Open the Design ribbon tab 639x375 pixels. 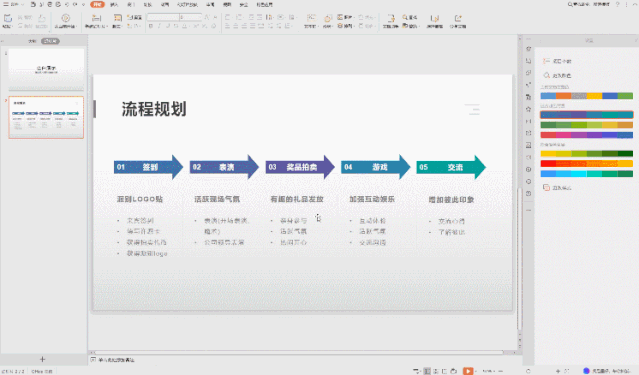click(x=131, y=4)
